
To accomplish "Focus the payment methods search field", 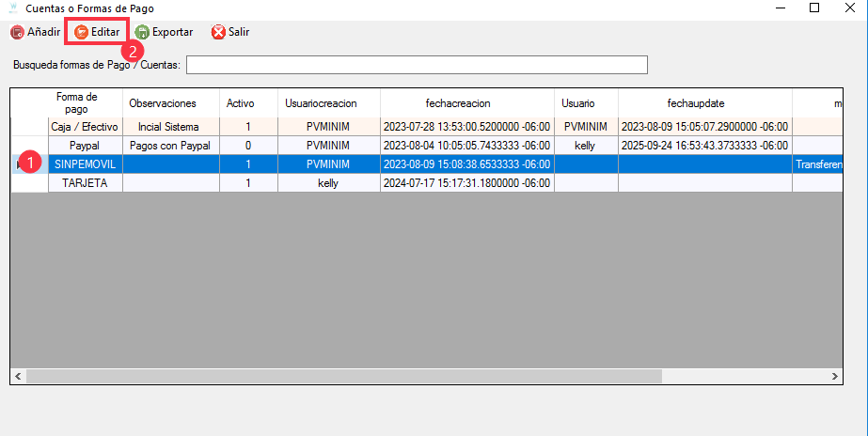I will [417, 64].
